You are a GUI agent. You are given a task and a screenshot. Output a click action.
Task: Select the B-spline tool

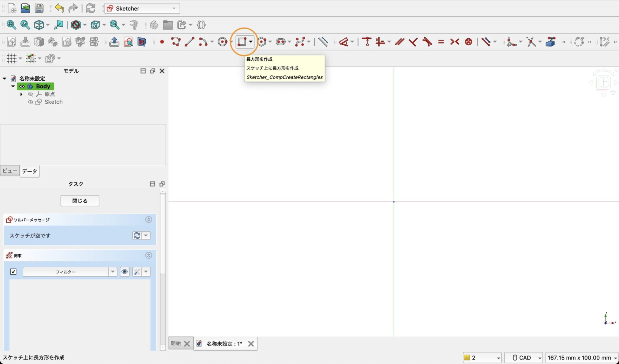[300, 42]
